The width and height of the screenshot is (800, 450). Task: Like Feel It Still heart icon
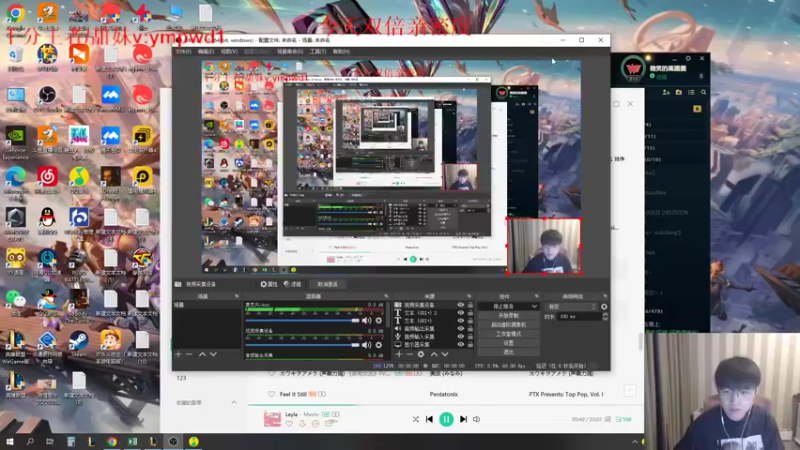coord(271,394)
